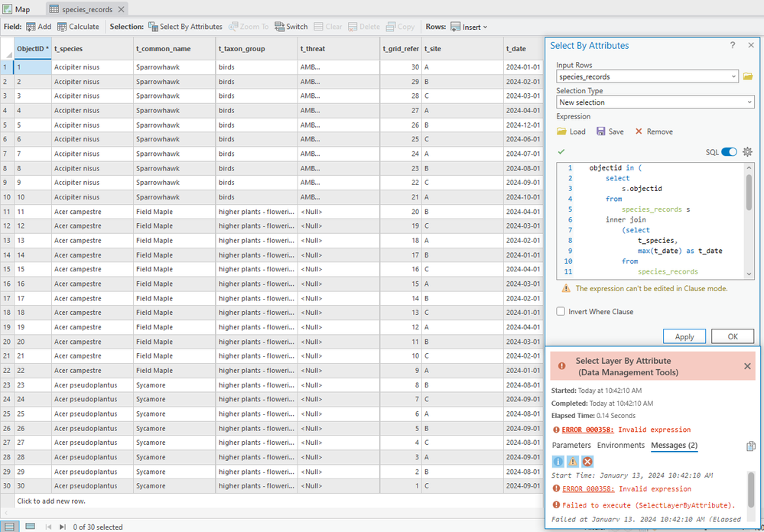Check the Invert Where Clause box
The height and width of the screenshot is (532, 764).
point(561,312)
